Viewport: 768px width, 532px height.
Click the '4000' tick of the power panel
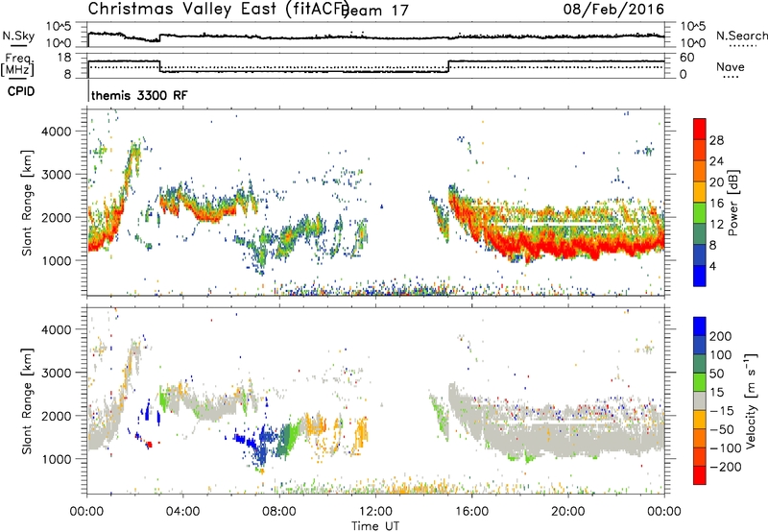coord(57,132)
